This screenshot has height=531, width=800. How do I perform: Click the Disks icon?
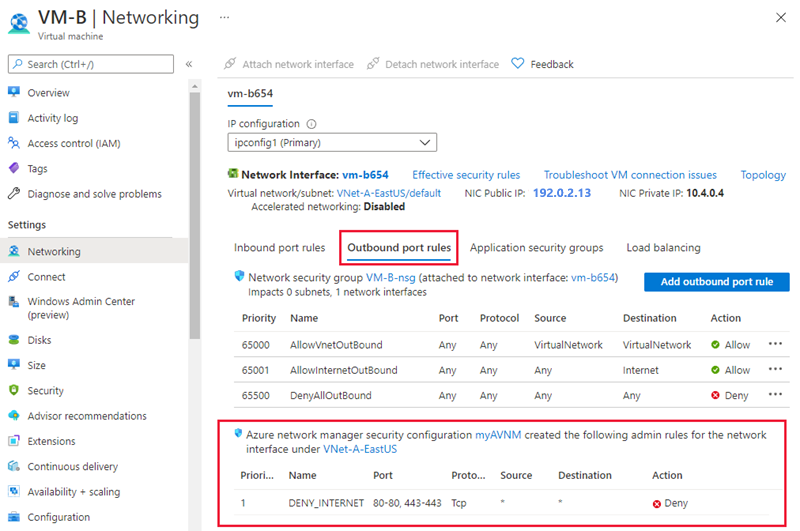(x=14, y=340)
